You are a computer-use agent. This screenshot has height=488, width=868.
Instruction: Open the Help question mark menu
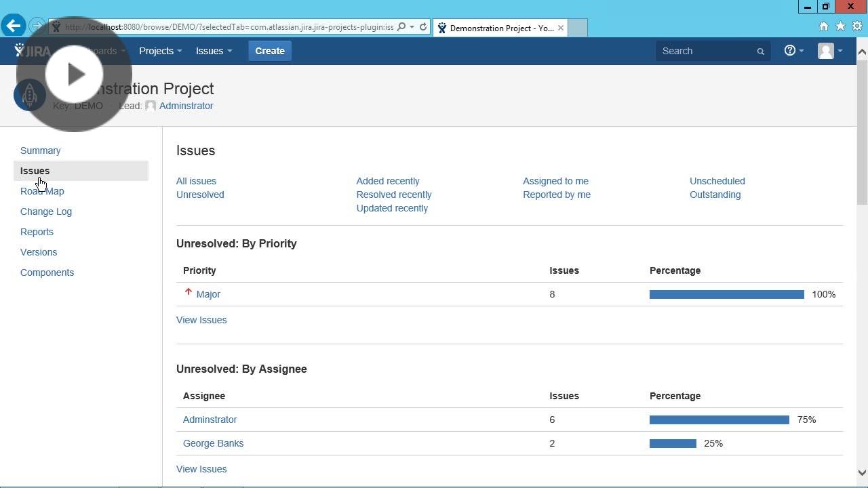pos(793,51)
